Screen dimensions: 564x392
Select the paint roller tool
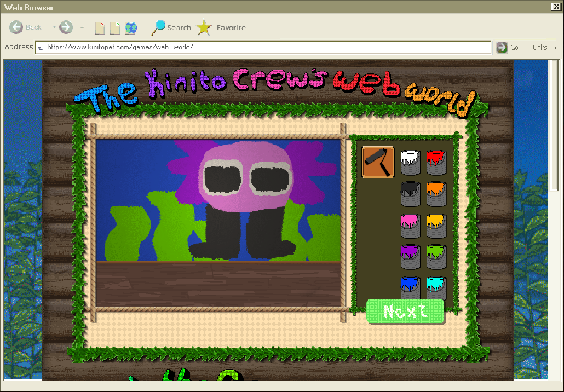click(378, 162)
